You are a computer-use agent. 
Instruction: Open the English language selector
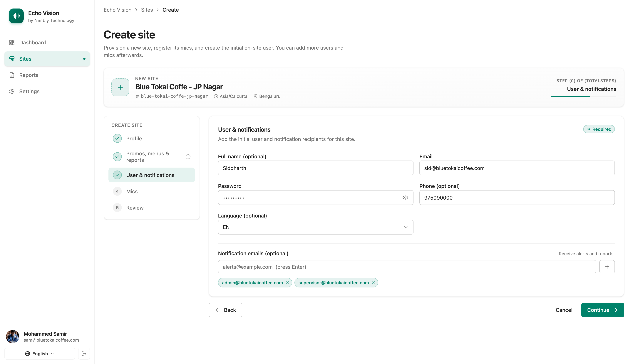pos(39,353)
